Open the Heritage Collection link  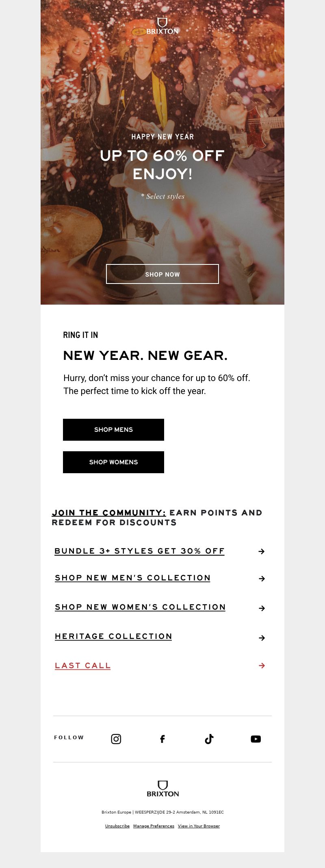pyautogui.click(x=113, y=636)
